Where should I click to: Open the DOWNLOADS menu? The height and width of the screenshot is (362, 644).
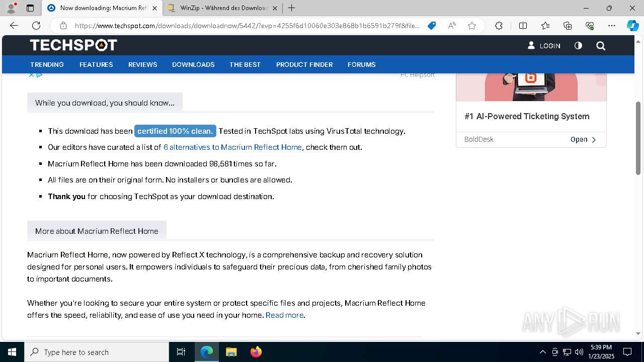click(193, 64)
